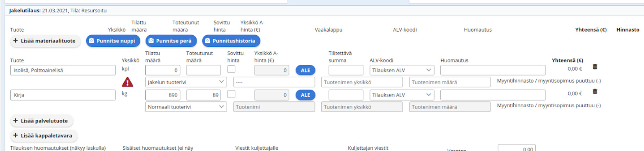Viewport: 644px width, 151px height.
Task: Click the Tilattu määrä field showing 890
Action: [163, 95]
